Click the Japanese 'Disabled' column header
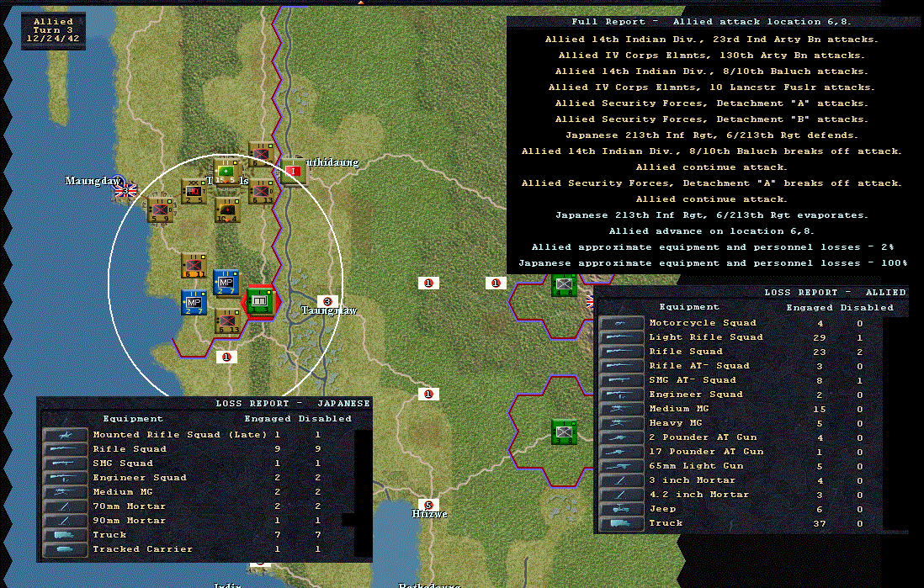This screenshot has height=588, width=924. click(x=325, y=419)
